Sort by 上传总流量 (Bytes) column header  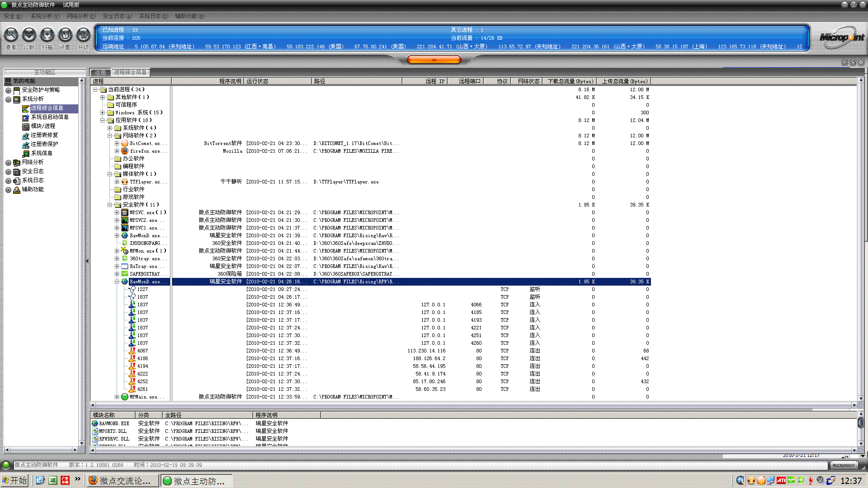pos(623,81)
